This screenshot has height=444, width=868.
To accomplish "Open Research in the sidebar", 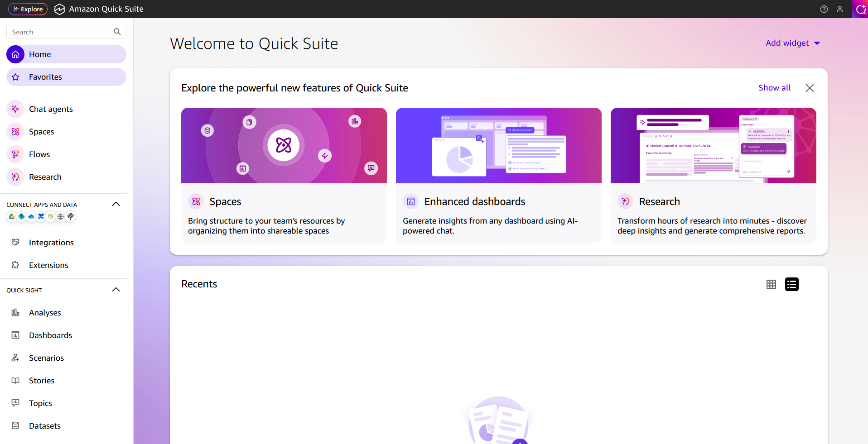I will click(x=66, y=177).
